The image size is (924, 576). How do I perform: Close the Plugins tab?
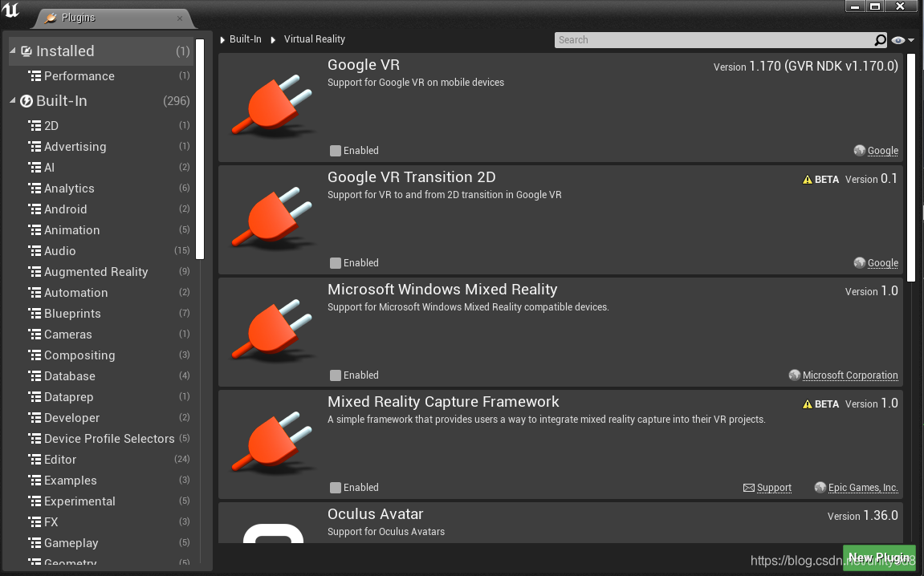180,18
